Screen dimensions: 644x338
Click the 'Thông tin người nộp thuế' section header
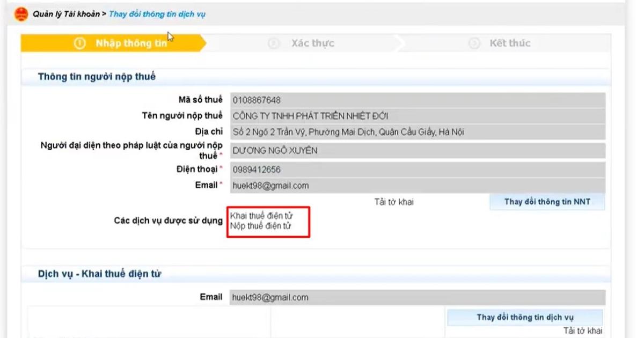tap(97, 77)
